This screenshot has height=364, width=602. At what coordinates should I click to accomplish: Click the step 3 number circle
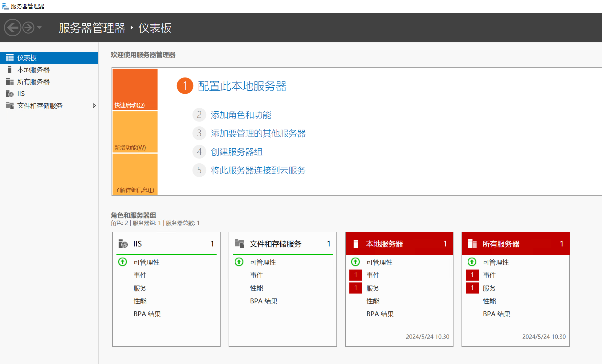[x=199, y=133]
